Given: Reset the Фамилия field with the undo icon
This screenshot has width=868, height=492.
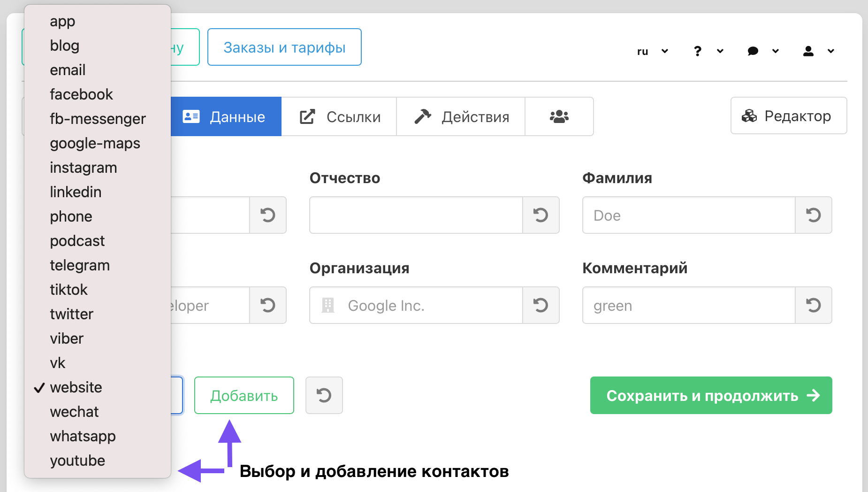Looking at the screenshot, I should 813,215.
